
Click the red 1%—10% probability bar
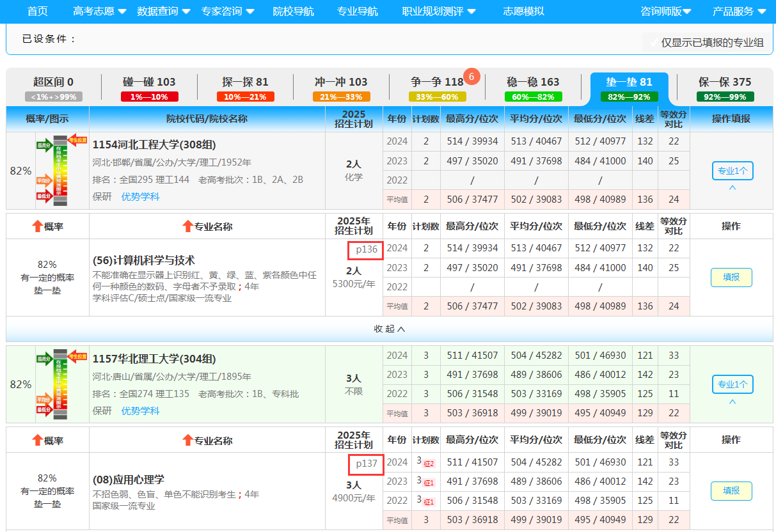click(x=149, y=97)
